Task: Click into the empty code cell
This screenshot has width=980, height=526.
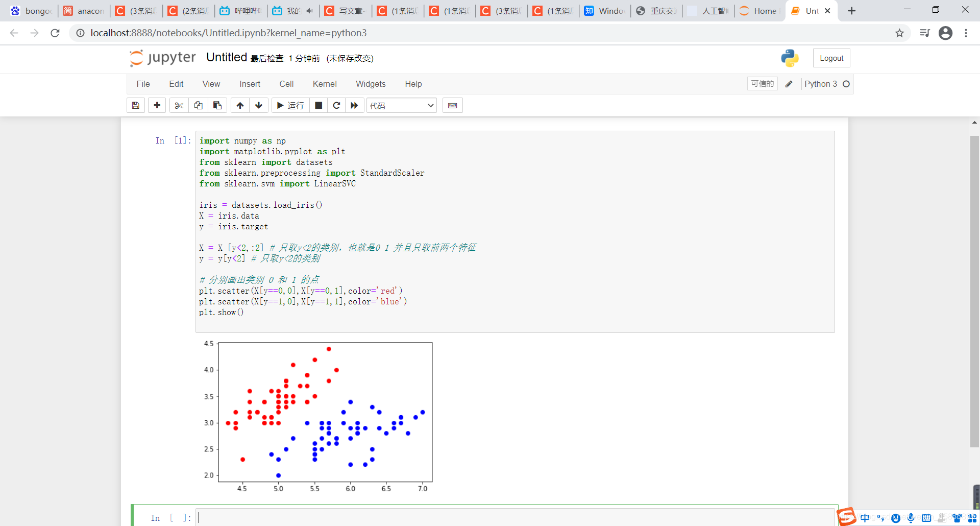Action: (516, 517)
